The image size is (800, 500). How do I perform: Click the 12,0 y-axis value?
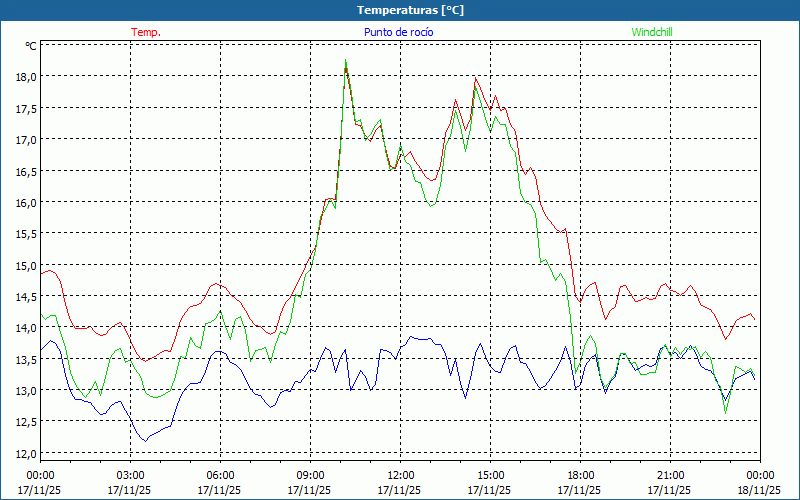(25, 453)
